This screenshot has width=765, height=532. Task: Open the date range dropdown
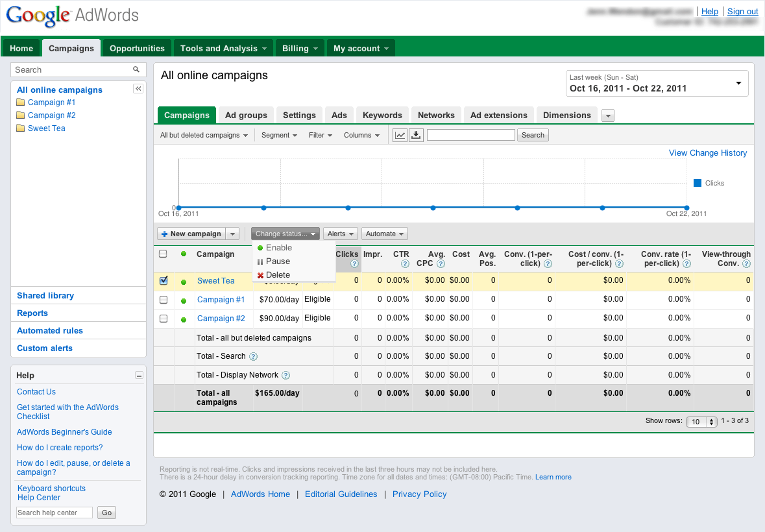(657, 84)
